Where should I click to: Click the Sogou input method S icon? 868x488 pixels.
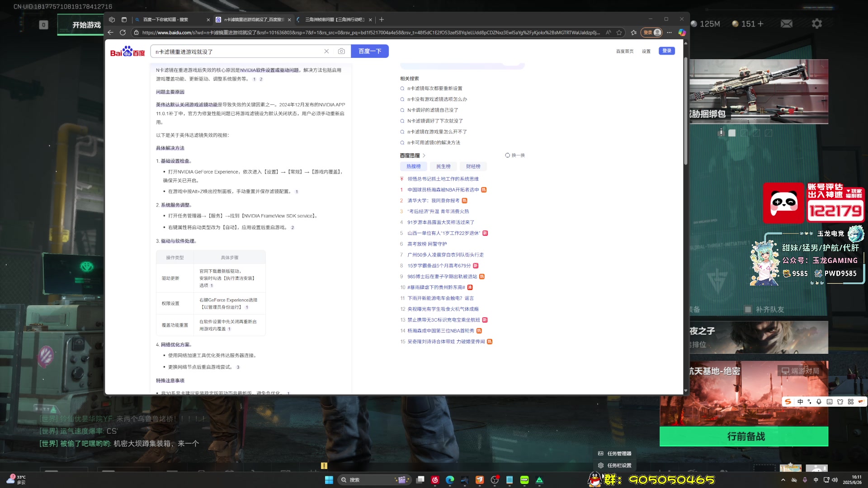788,402
